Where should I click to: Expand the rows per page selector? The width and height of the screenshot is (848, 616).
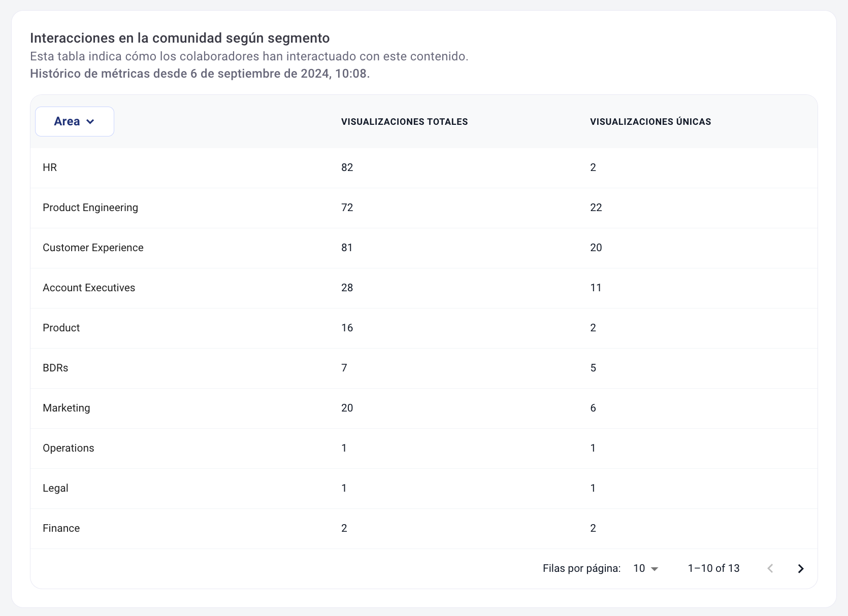click(x=645, y=568)
